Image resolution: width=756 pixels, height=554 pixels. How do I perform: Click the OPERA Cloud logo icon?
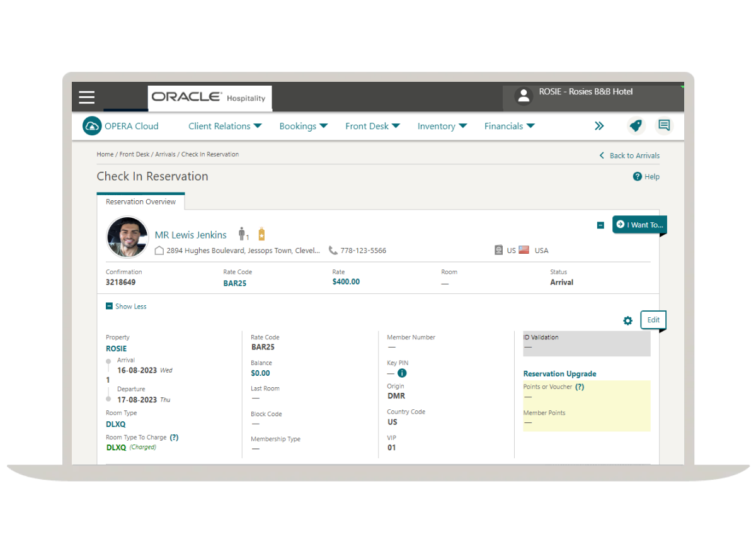[91, 126]
